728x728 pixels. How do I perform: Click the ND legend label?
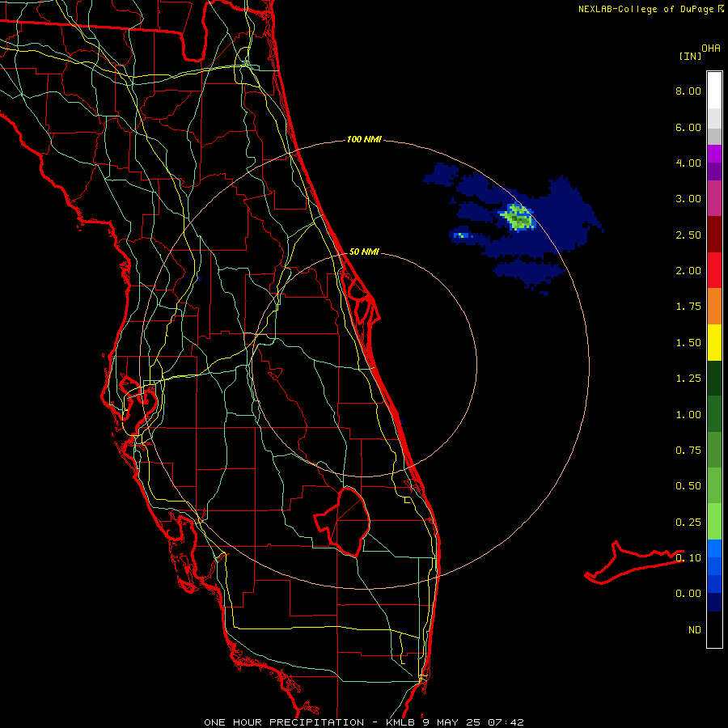coord(695,630)
